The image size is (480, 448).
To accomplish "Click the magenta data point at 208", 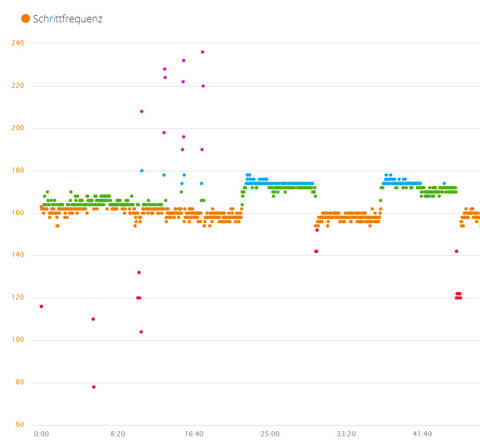I will click(142, 111).
